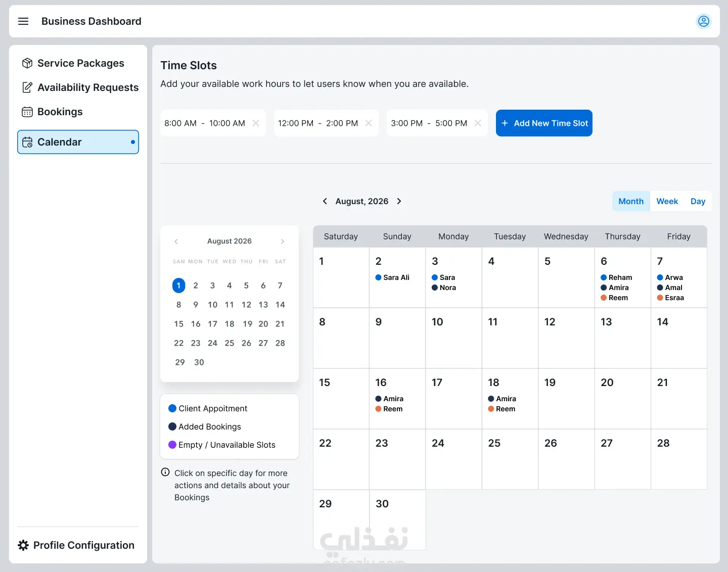Click day 29 cell in month grid
Screen dimensions: 728x572
coord(341,520)
